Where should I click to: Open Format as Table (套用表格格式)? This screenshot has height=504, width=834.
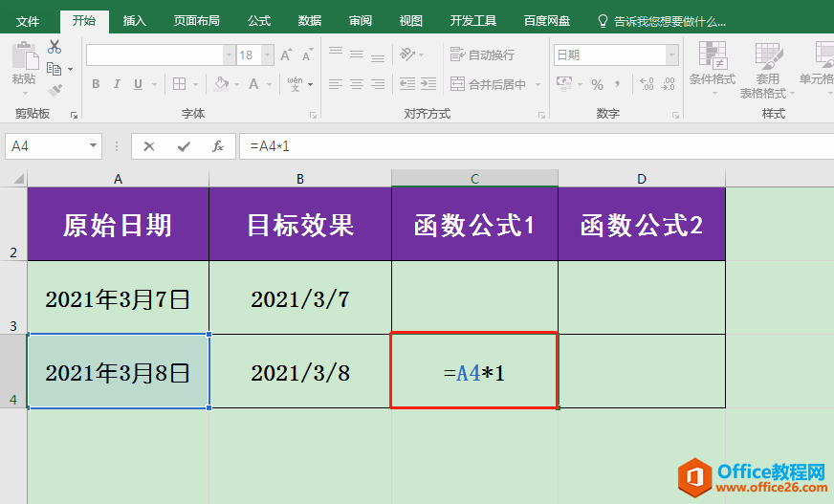pos(767,70)
